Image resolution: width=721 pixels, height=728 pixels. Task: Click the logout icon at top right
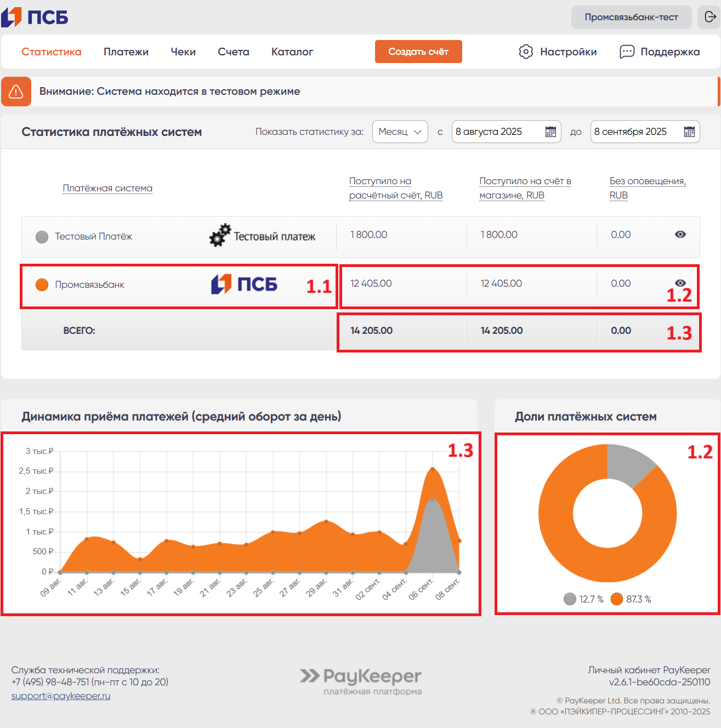pyautogui.click(x=709, y=17)
